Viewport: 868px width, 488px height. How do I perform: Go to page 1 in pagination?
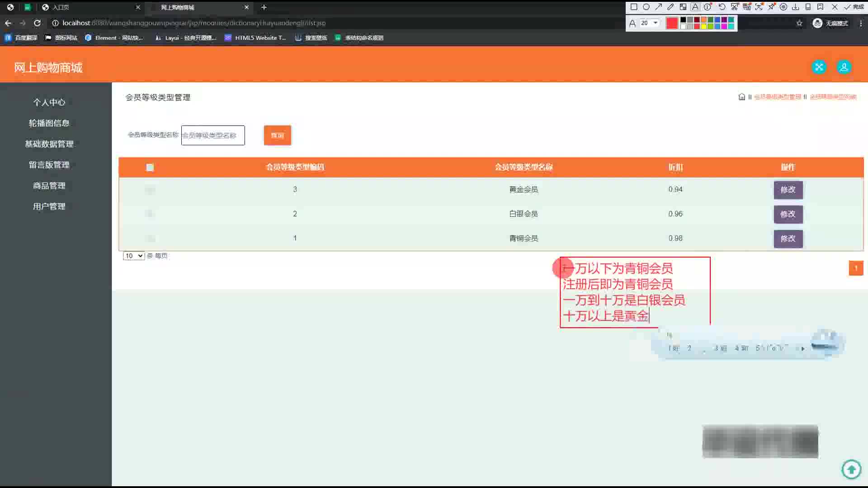click(x=856, y=268)
